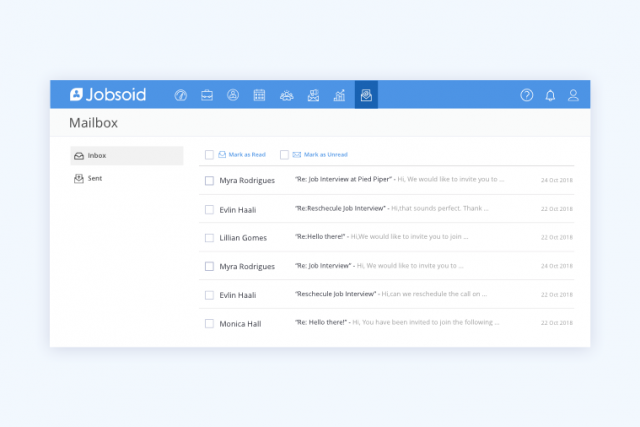Tick the checkbox beside Monica Hall's email
Viewport: 640px width, 427px height.
[x=209, y=323]
